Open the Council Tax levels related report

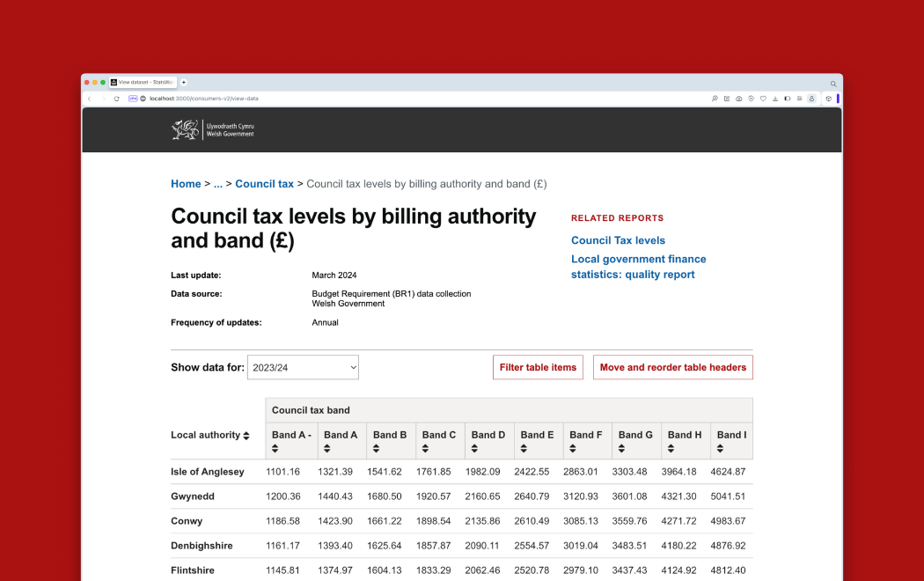tap(618, 240)
